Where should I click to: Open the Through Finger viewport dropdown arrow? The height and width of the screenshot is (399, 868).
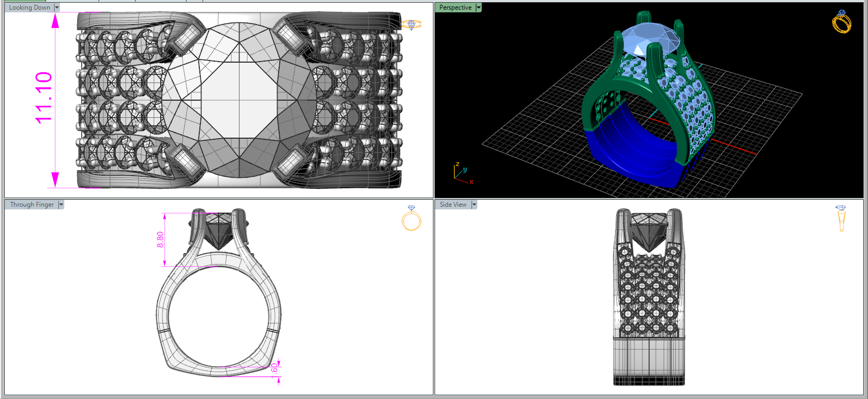coord(61,205)
